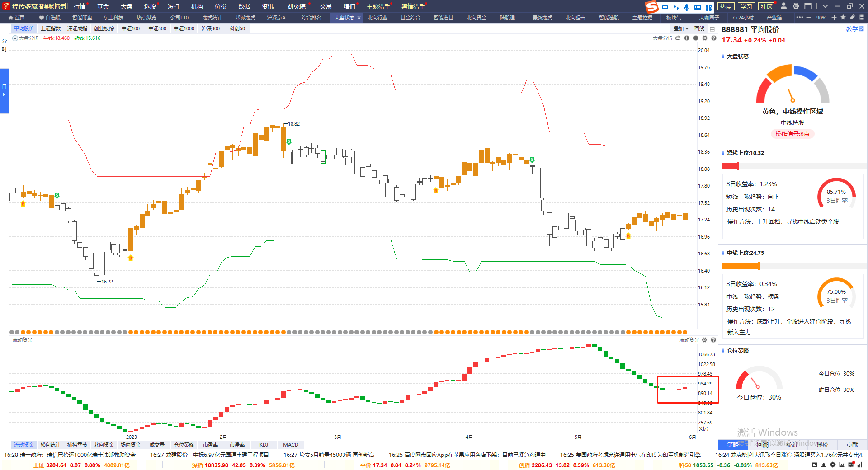Viewport: 868px width, 470px height.
Task: Open the title bar dropdown chevron
Action: pyautogui.click(x=825, y=6)
